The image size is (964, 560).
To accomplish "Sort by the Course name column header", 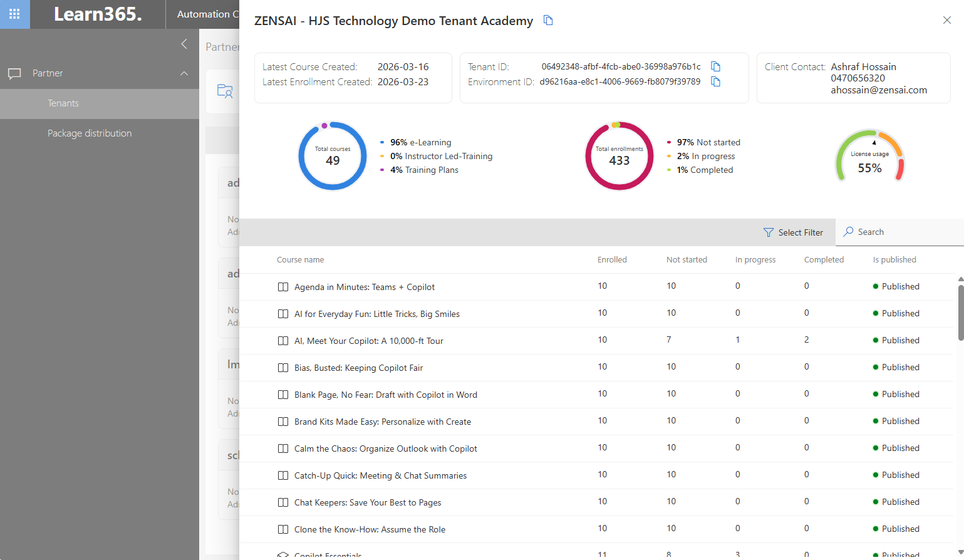I will pos(301,260).
